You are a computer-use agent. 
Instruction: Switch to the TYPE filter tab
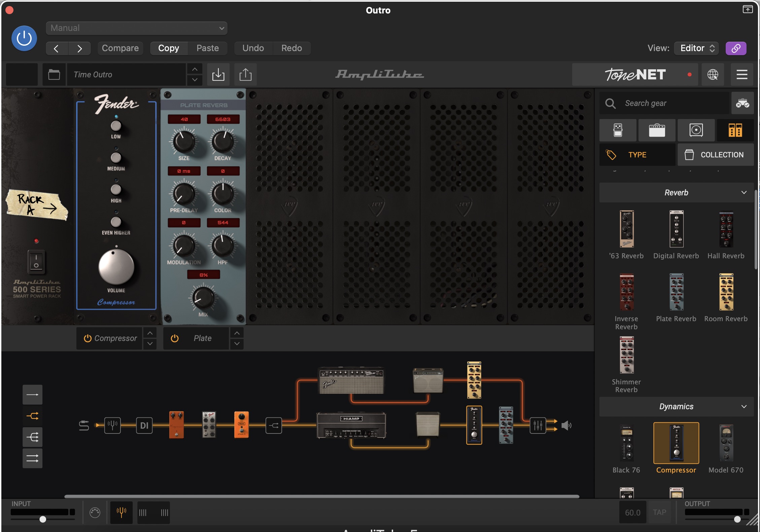[x=637, y=155]
